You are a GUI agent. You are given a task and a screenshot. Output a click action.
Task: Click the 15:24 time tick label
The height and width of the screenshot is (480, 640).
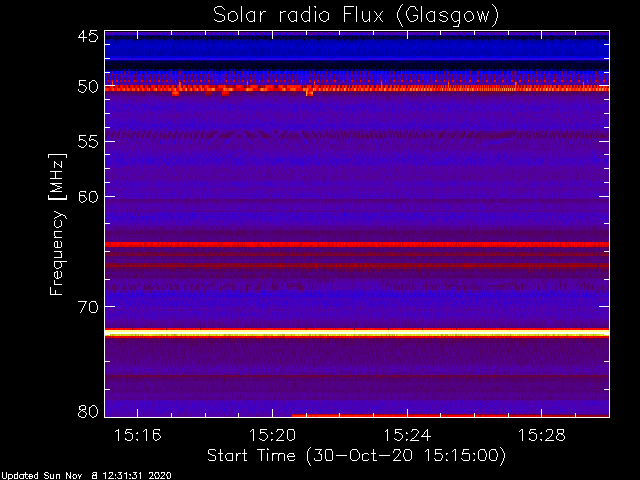tap(407, 436)
